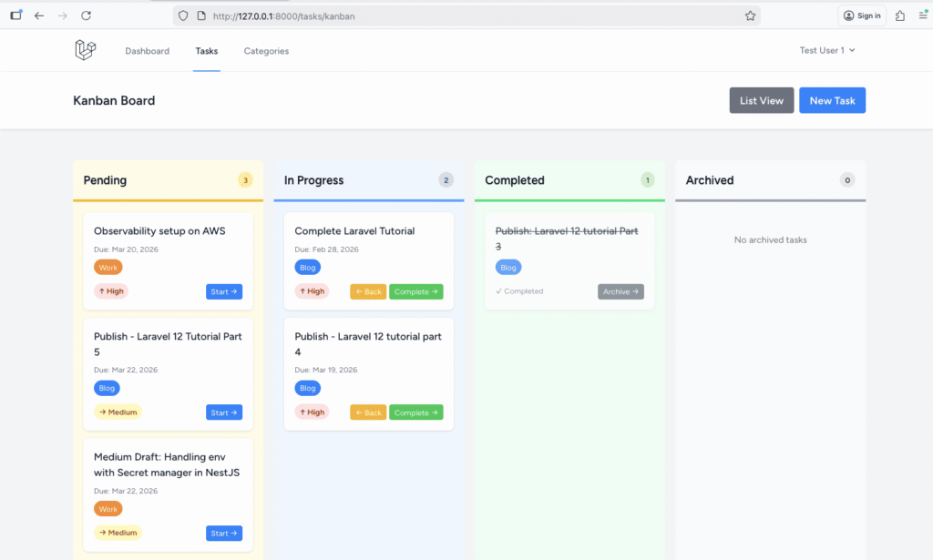Bookmark this page with star icon

click(x=750, y=15)
